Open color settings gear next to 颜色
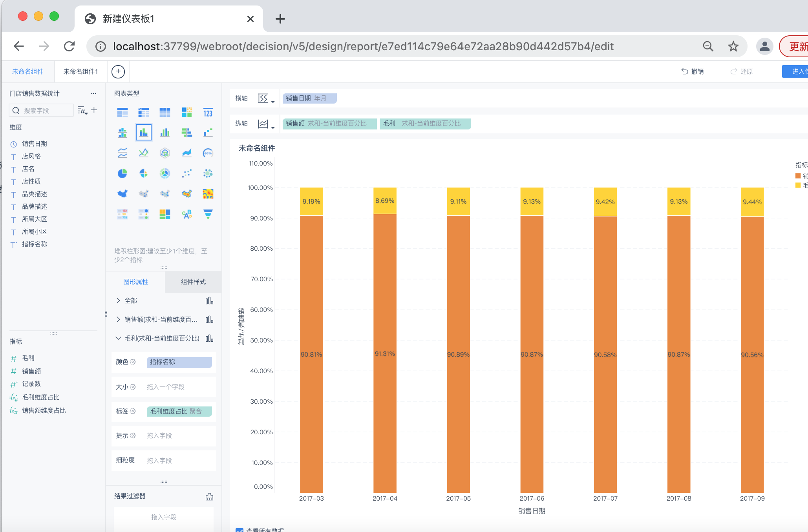The width and height of the screenshot is (808, 532). click(x=133, y=362)
